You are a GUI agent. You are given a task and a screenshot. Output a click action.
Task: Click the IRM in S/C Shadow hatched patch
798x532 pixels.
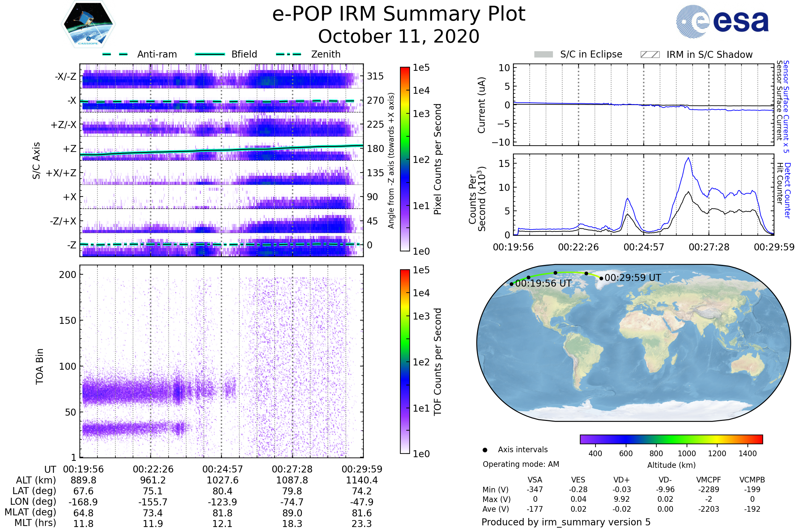pyautogui.click(x=650, y=55)
